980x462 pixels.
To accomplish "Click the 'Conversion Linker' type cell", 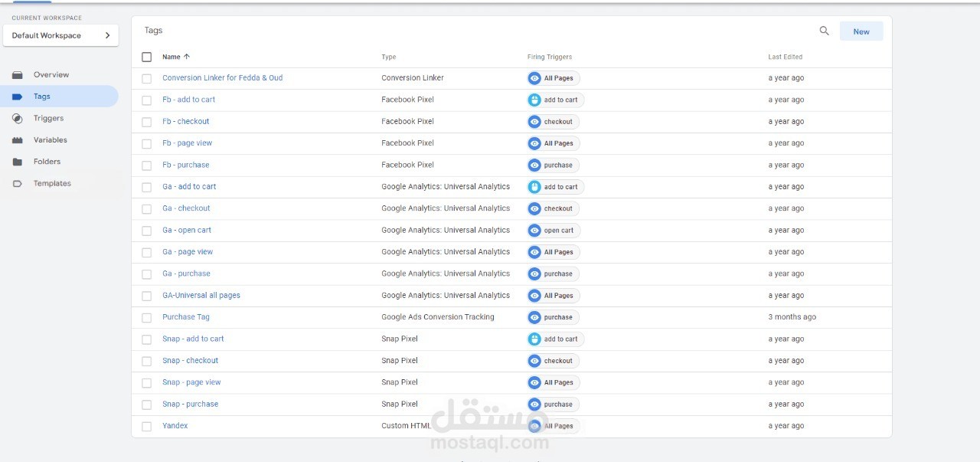I will 413,78.
